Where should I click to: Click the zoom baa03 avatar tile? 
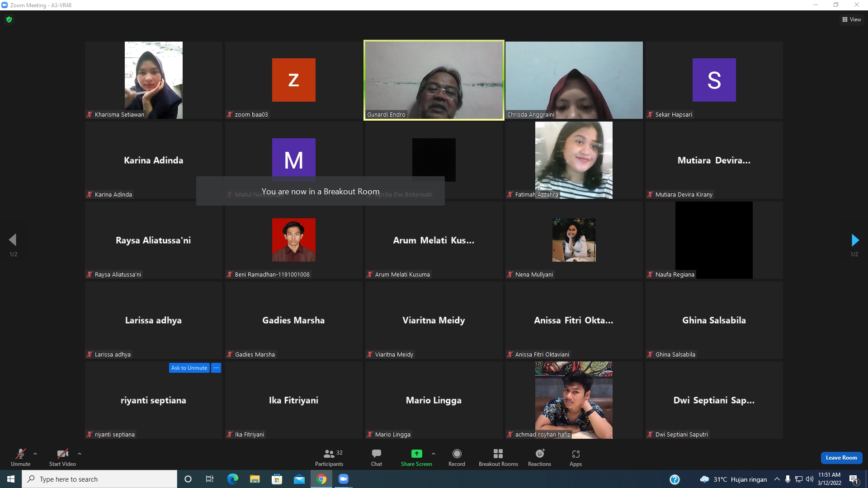tap(294, 80)
